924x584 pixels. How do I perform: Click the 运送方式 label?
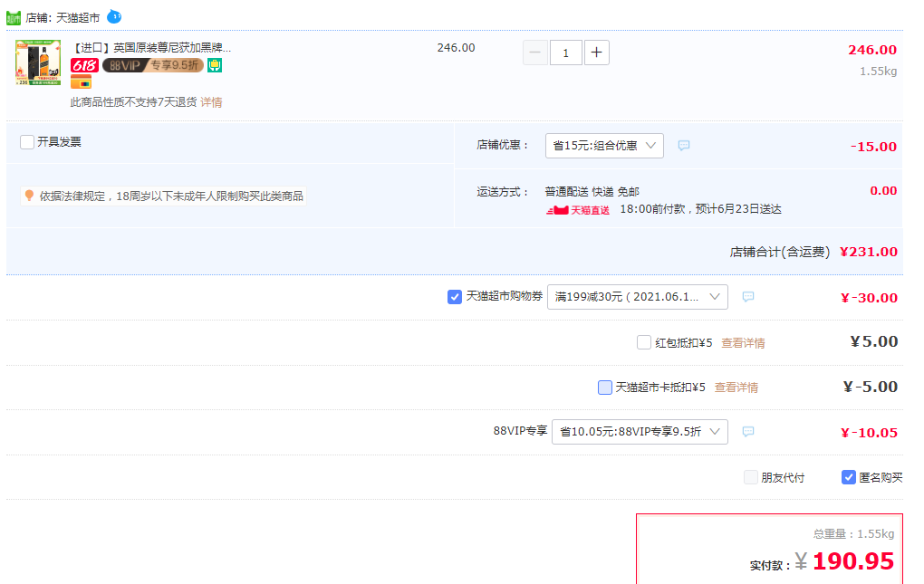click(x=503, y=192)
